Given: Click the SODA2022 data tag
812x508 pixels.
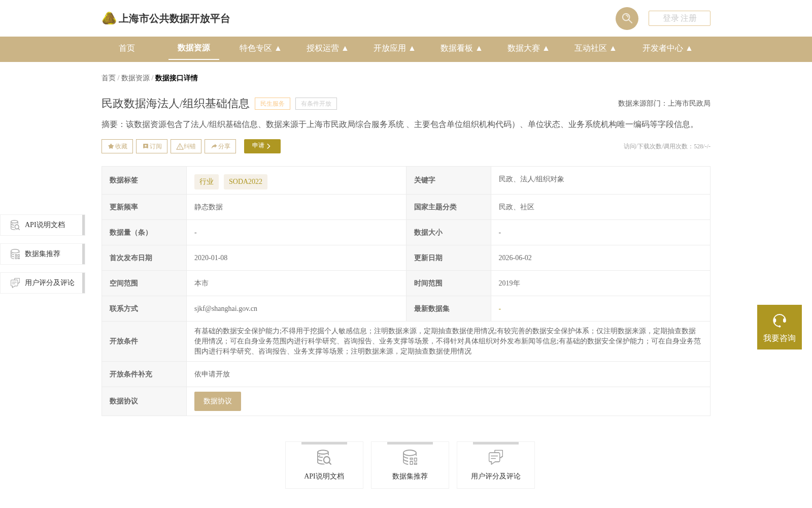Looking at the screenshot, I should pyautogui.click(x=246, y=182).
